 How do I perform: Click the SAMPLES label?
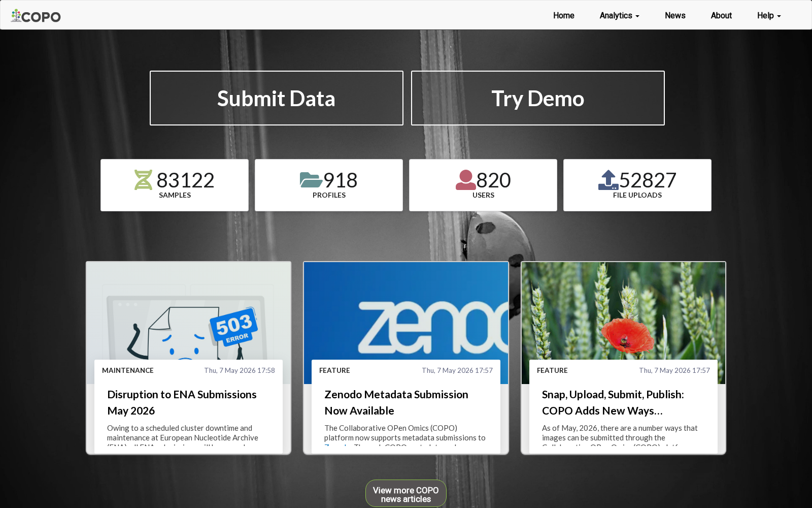coord(175,195)
